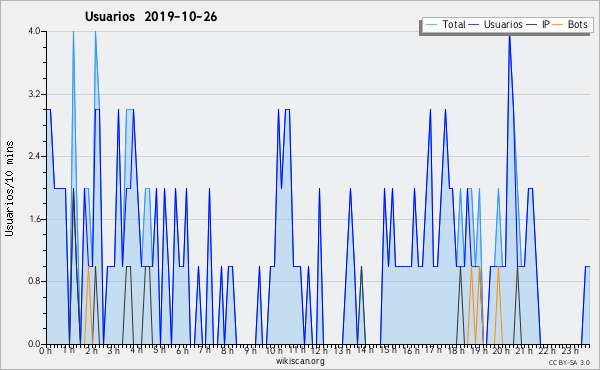Click the chart title Usuarios 2019-10-26
The height and width of the screenshot is (370, 600).
click(151, 17)
